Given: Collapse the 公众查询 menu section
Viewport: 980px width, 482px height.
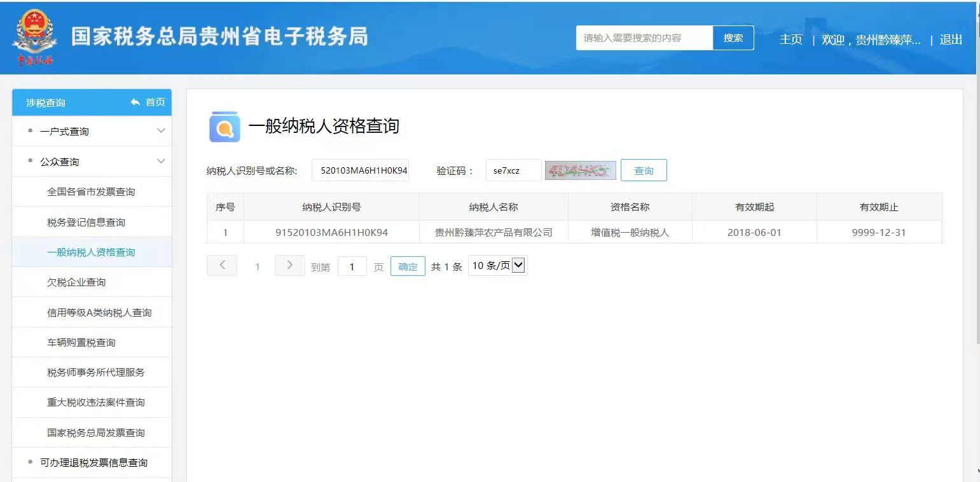Looking at the screenshot, I should click(x=161, y=162).
